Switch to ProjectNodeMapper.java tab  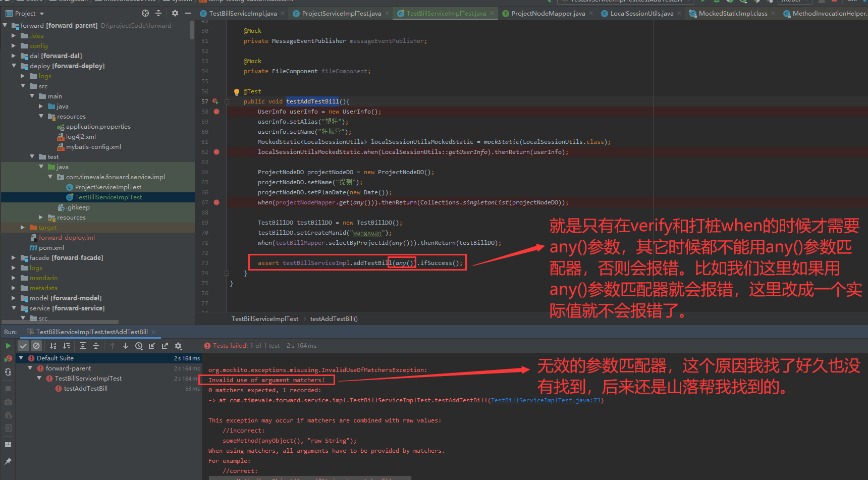tap(548, 14)
